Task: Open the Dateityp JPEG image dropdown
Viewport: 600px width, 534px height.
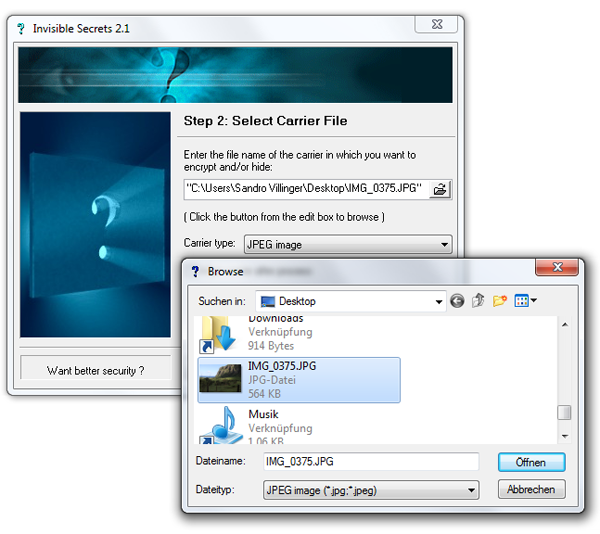Action: 370,490
